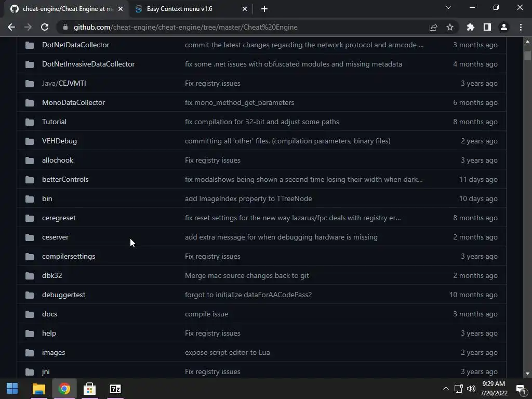The width and height of the screenshot is (532, 399).
Task: Click the scrollbar up arrow
Action: coord(527,42)
